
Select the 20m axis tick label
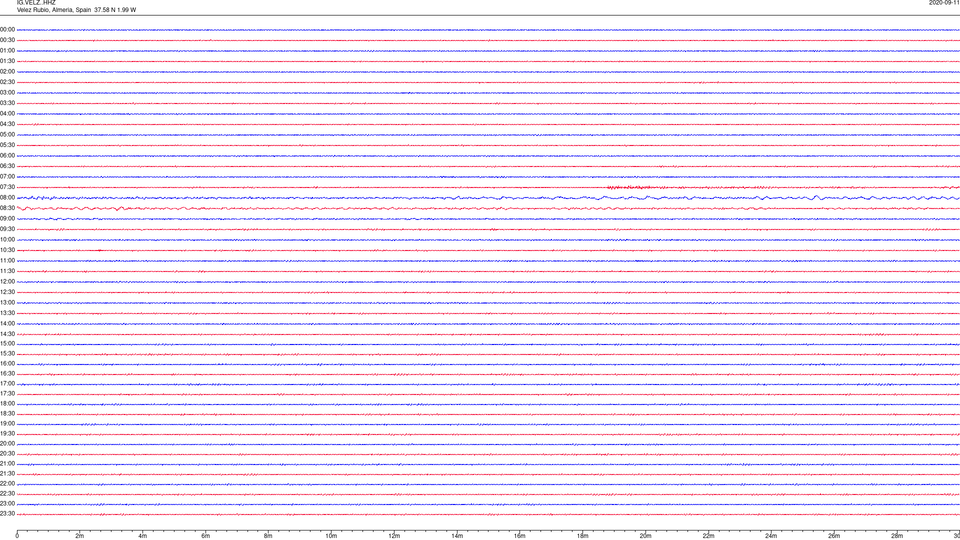pyautogui.click(x=645, y=536)
